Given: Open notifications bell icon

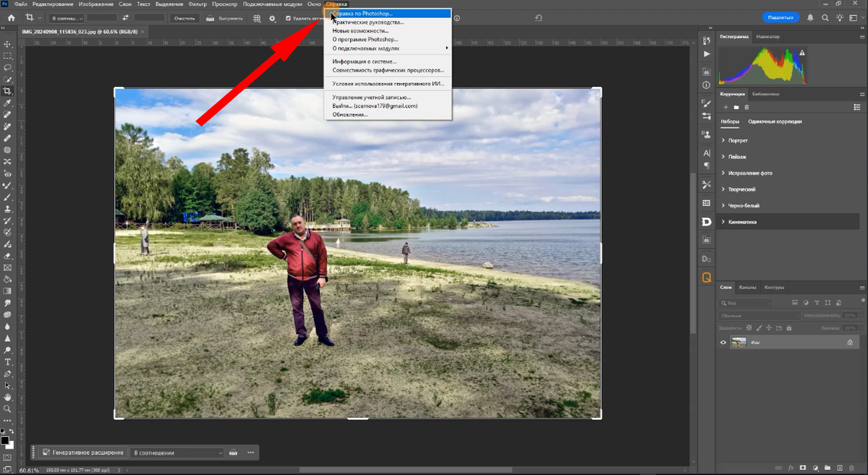Looking at the screenshot, I should (811, 17).
